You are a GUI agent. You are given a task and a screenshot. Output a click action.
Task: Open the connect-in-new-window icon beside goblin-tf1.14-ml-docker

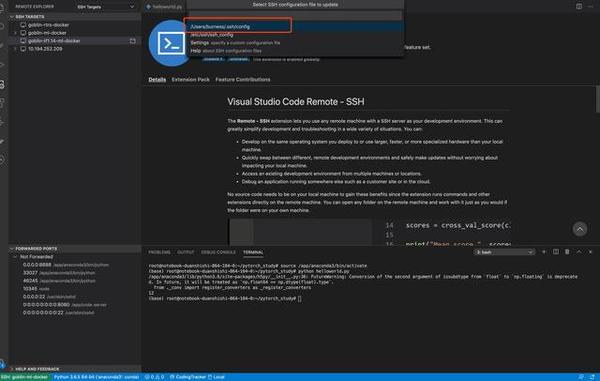click(133, 41)
